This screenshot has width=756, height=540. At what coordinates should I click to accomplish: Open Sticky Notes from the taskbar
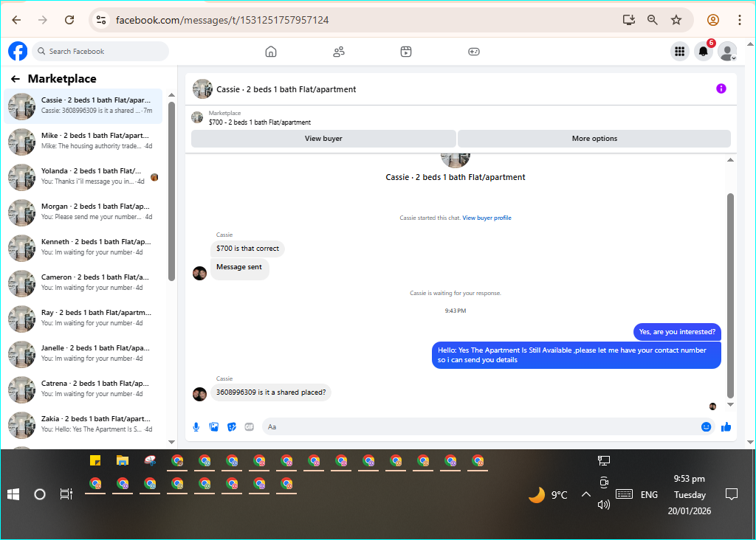click(95, 460)
